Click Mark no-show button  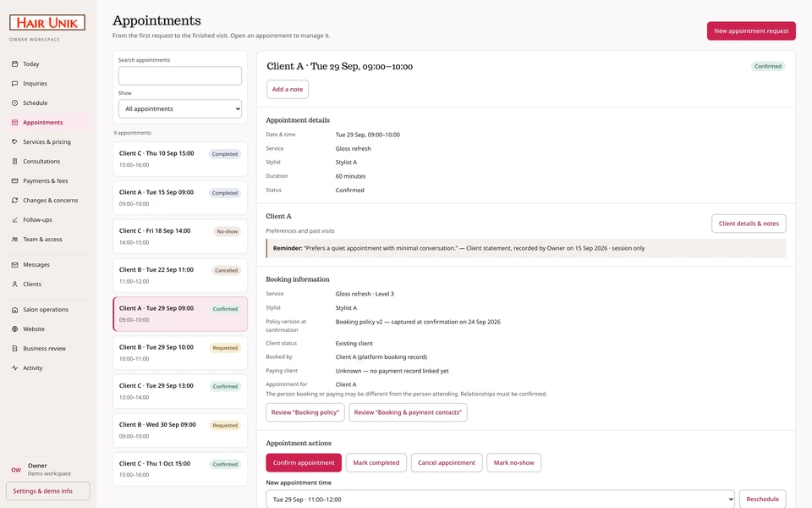tap(513, 463)
